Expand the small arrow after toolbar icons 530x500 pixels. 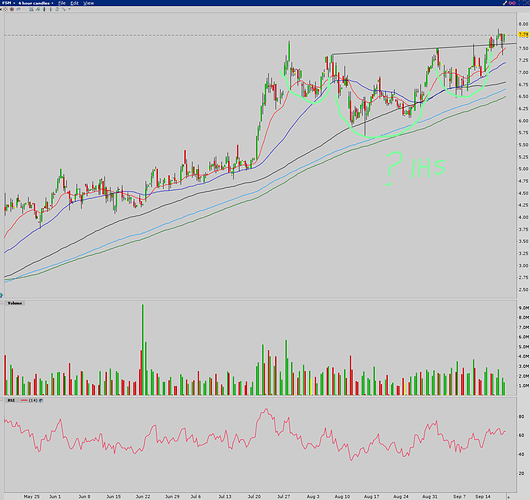click(69, 9)
